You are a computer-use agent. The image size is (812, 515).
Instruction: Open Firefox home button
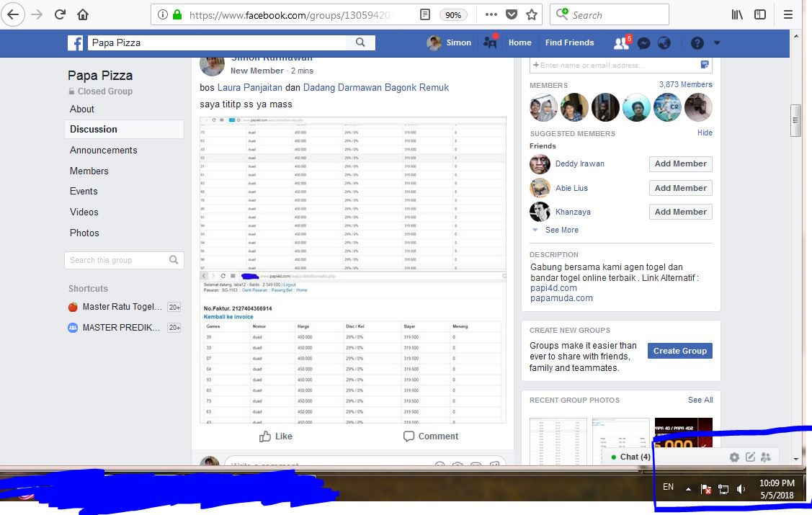(x=83, y=14)
